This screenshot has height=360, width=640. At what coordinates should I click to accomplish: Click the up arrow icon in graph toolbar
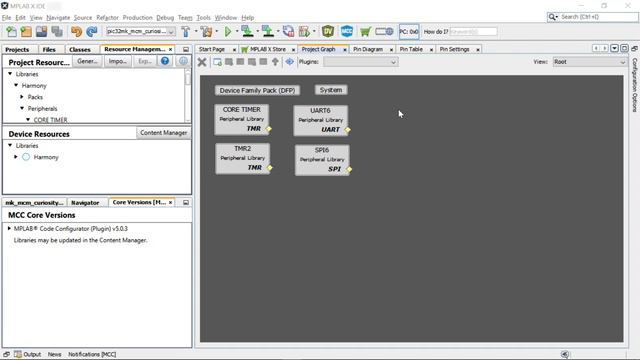tap(276, 62)
